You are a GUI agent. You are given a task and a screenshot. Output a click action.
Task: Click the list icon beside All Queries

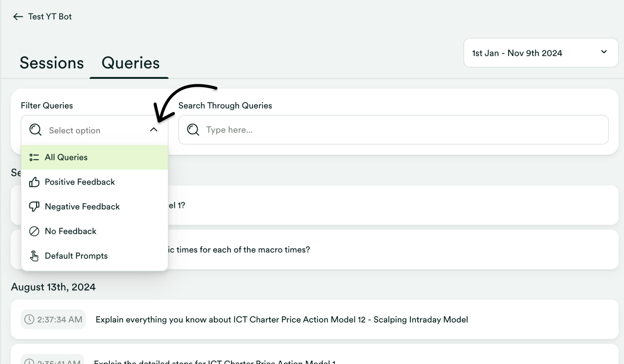pos(34,157)
